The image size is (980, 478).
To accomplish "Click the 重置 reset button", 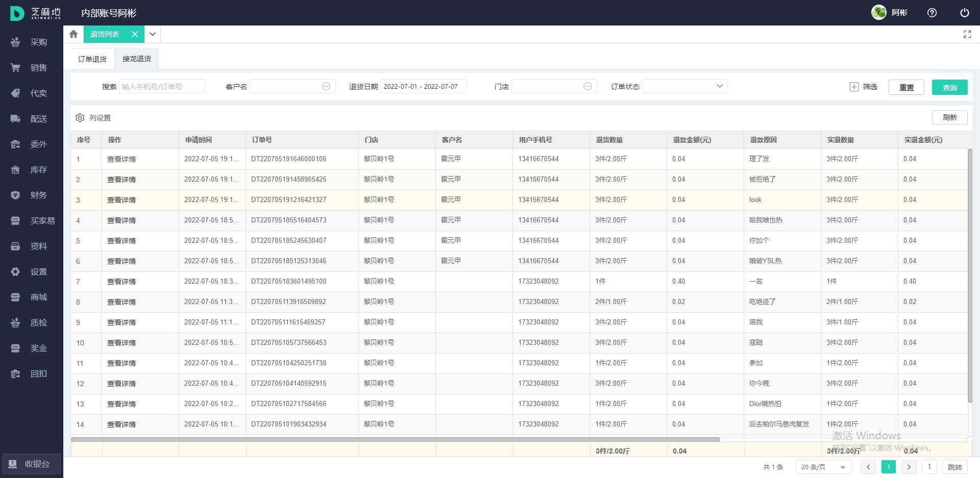I will (x=906, y=87).
